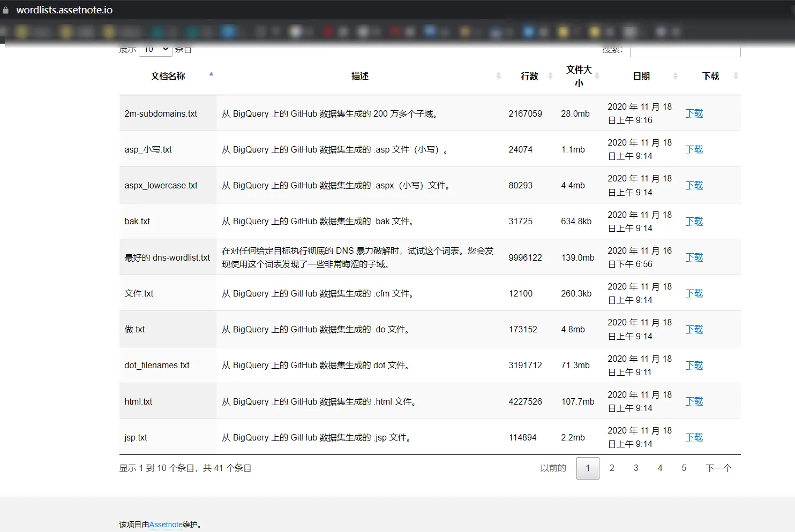Image resolution: width=795 pixels, height=532 pixels.
Task: Select the aspx_lowercase.txt file name cell
Action: pyautogui.click(x=168, y=185)
